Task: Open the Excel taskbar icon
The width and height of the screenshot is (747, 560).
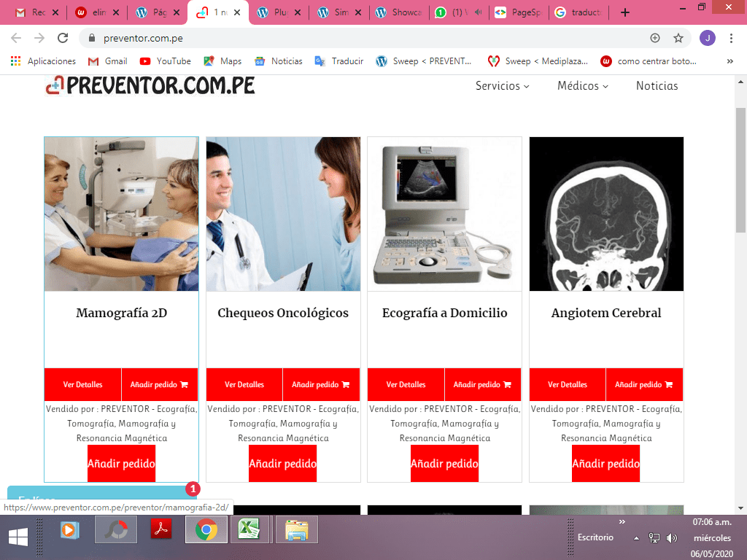Action: pos(249,529)
